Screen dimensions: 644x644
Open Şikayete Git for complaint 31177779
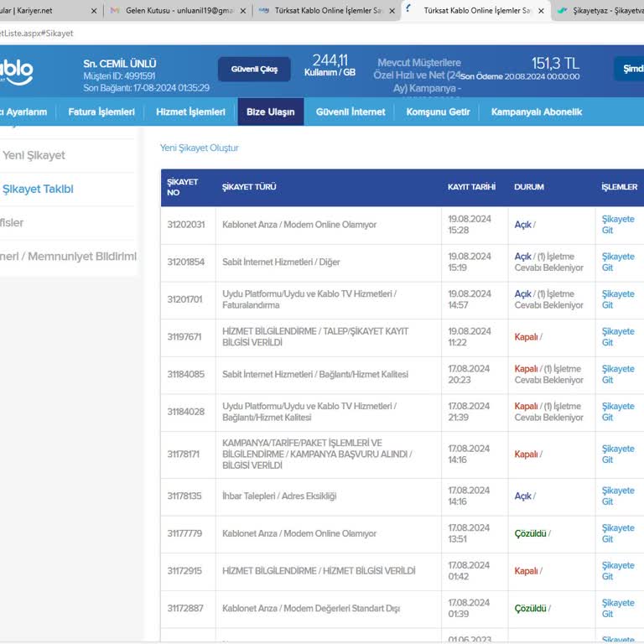pos(618,533)
